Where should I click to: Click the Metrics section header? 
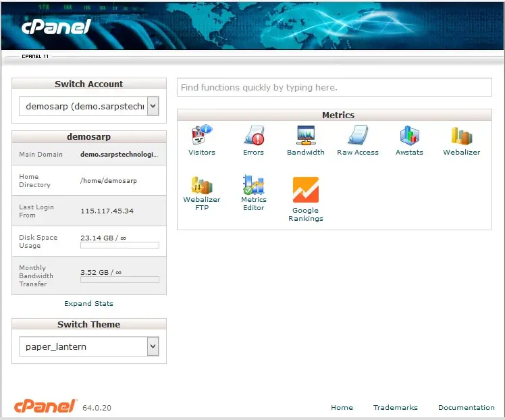(334, 115)
